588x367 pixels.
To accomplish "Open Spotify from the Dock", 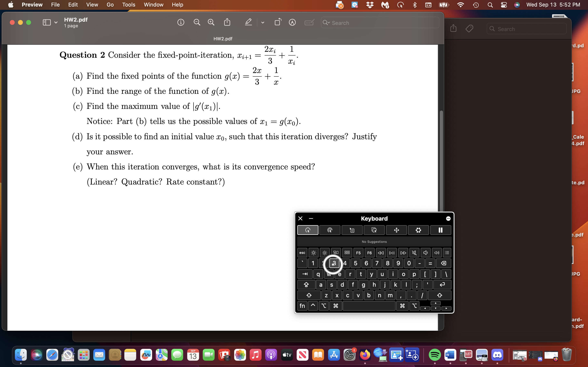I will click(x=435, y=355).
